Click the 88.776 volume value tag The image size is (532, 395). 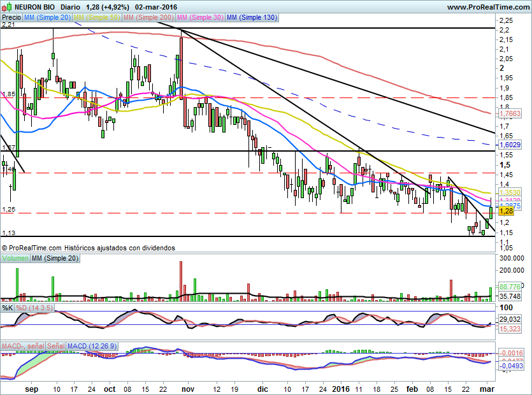click(510, 287)
